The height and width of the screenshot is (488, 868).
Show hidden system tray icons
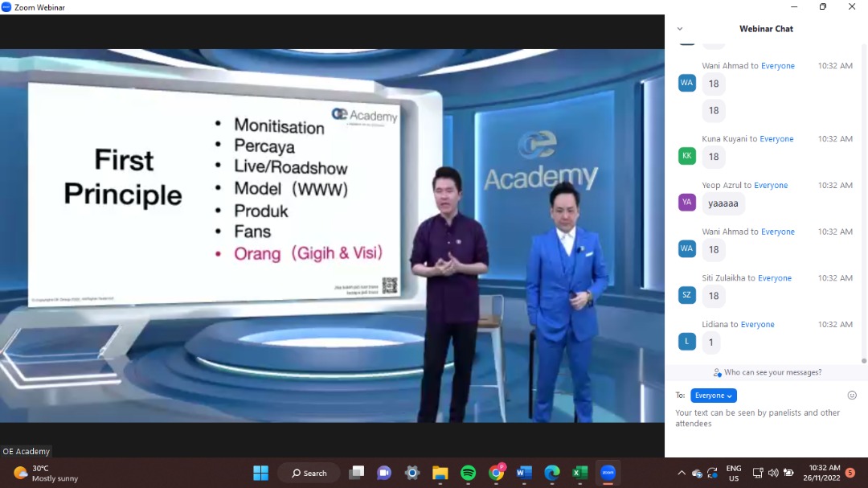click(682, 473)
